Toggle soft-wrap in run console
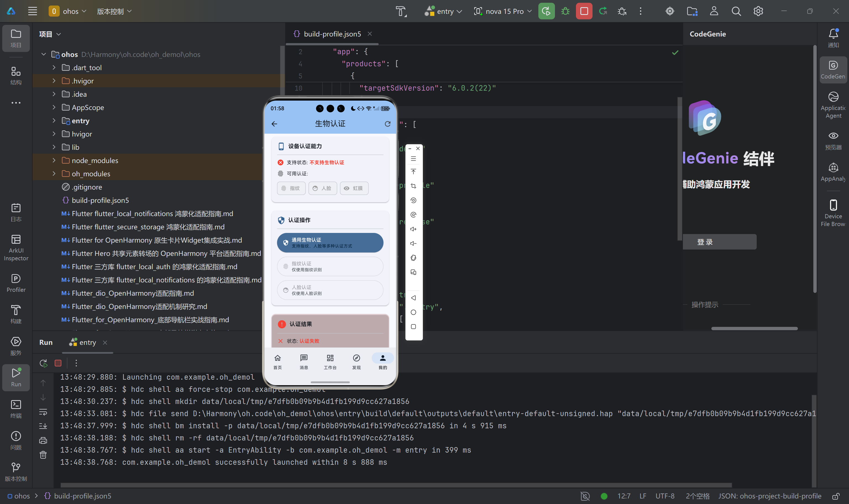The height and width of the screenshot is (504, 849). coord(43,412)
